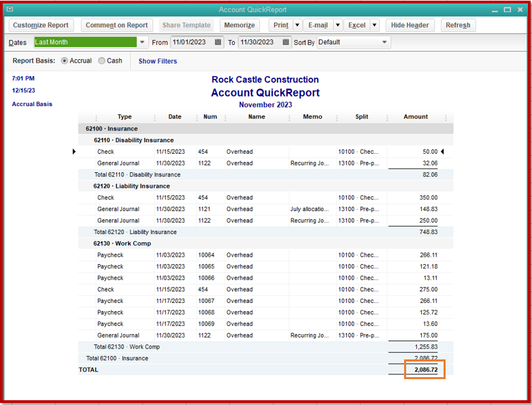Click the From date field
The image size is (532, 405).
[x=190, y=42]
